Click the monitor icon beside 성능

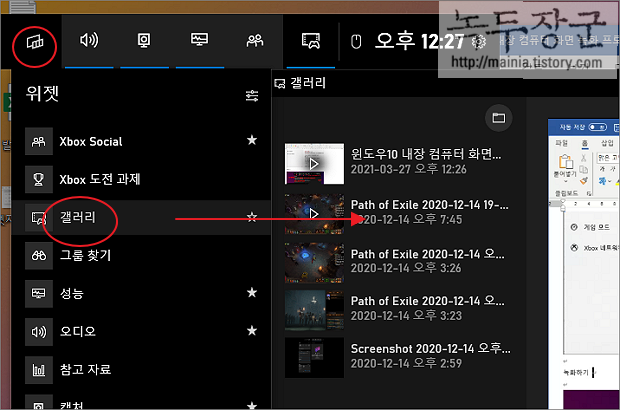(x=39, y=293)
